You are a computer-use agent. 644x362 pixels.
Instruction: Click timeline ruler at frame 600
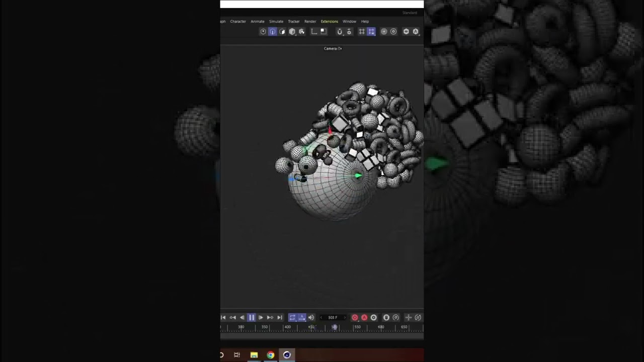point(381,327)
